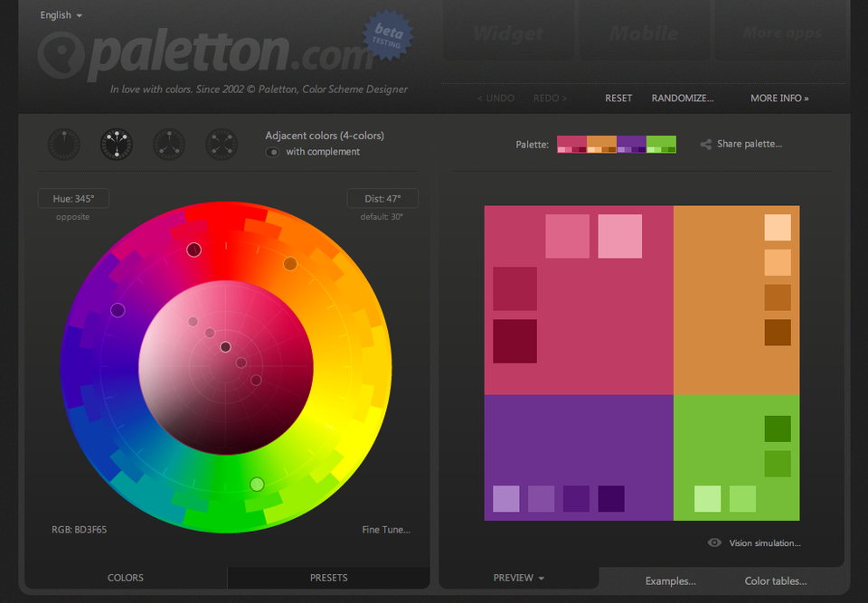Click the 'default: 30°' distance link
868x603 pixels.
tap(382, 216)
